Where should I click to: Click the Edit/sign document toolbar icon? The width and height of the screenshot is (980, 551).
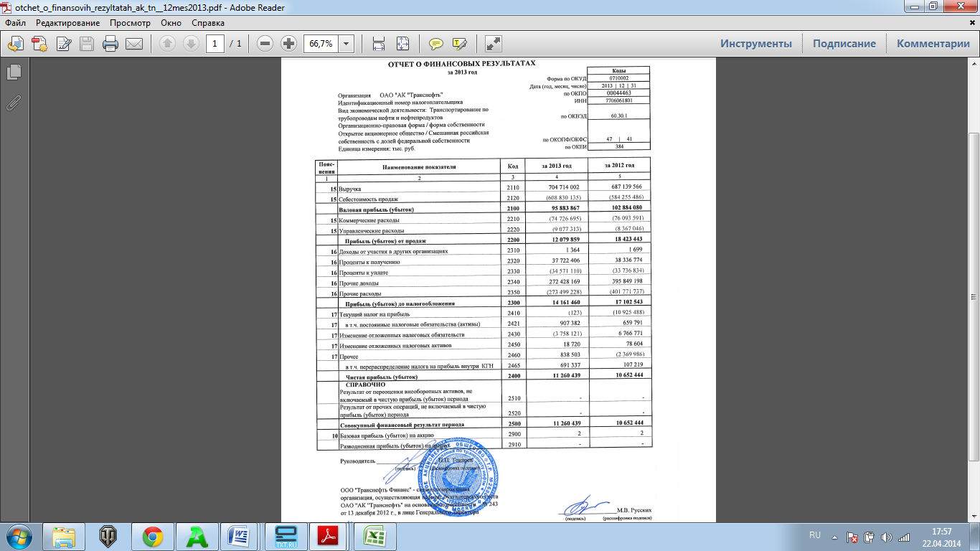point(63,44)
